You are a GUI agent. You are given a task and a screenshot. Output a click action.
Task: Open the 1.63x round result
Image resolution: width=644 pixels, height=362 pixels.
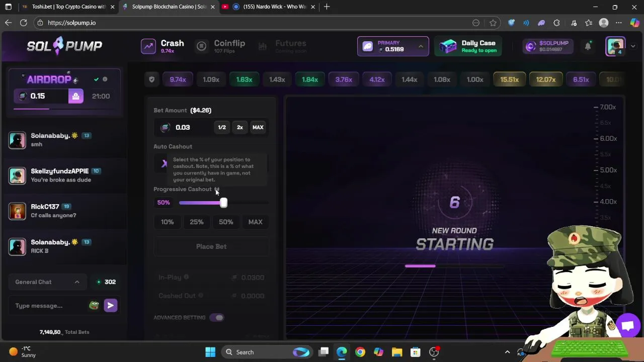244,79
